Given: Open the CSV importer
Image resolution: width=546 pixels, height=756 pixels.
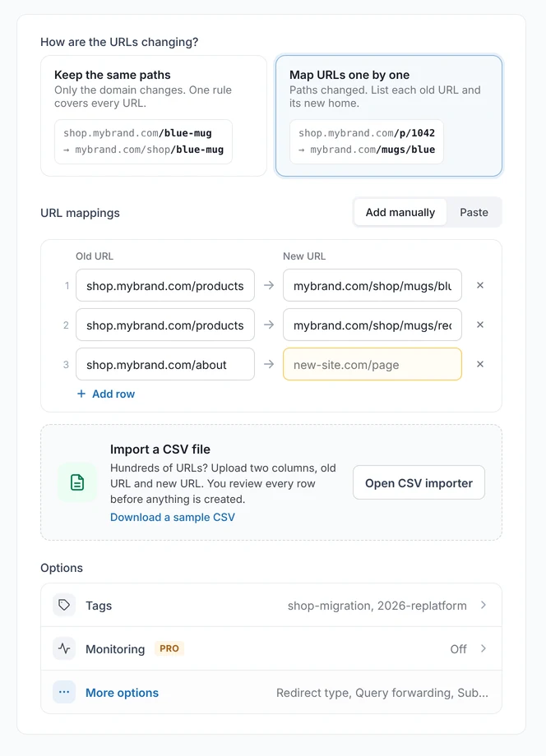Looking at the screenshot, I should pyautogui.click(x=419, y=482).
